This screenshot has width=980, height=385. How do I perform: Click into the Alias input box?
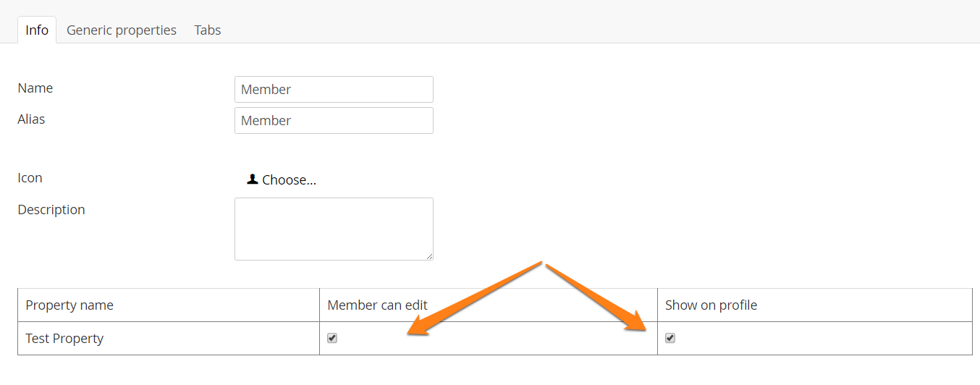334,120
